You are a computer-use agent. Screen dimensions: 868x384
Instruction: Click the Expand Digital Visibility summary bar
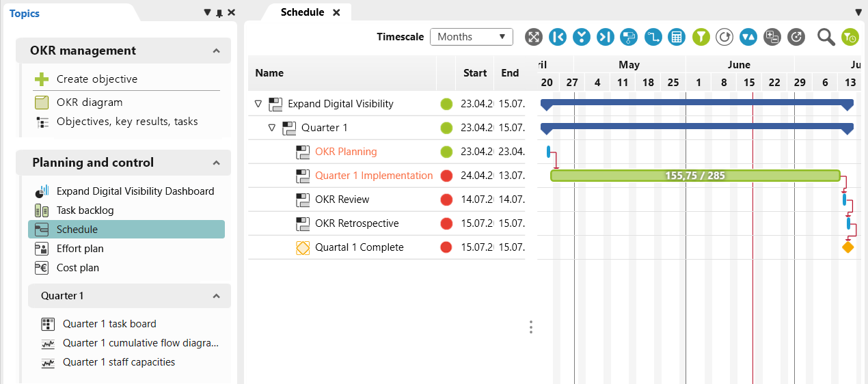(697, 104)
